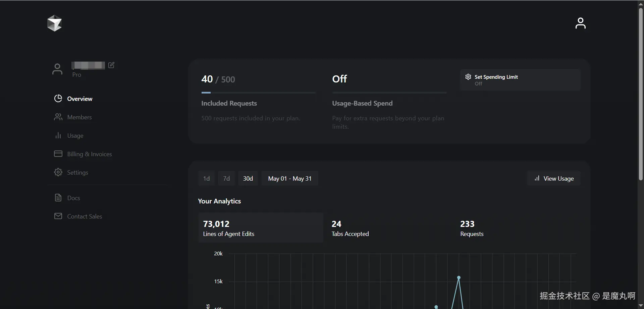Viewport: 644px width, 309px height.
Task: Click the "Usage-Based Spend" label
Action: (362, 103)
